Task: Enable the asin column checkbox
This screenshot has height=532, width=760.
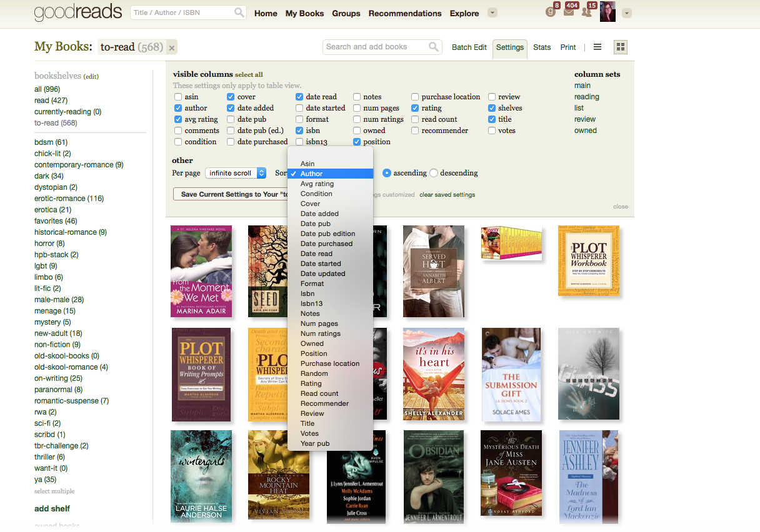Action: [x=178, y=97]
